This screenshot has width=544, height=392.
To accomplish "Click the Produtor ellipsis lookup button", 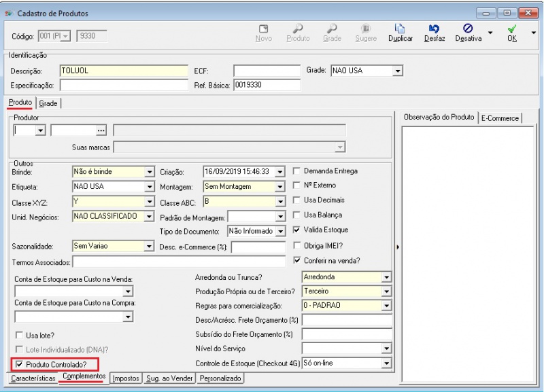I will point(102,130).
